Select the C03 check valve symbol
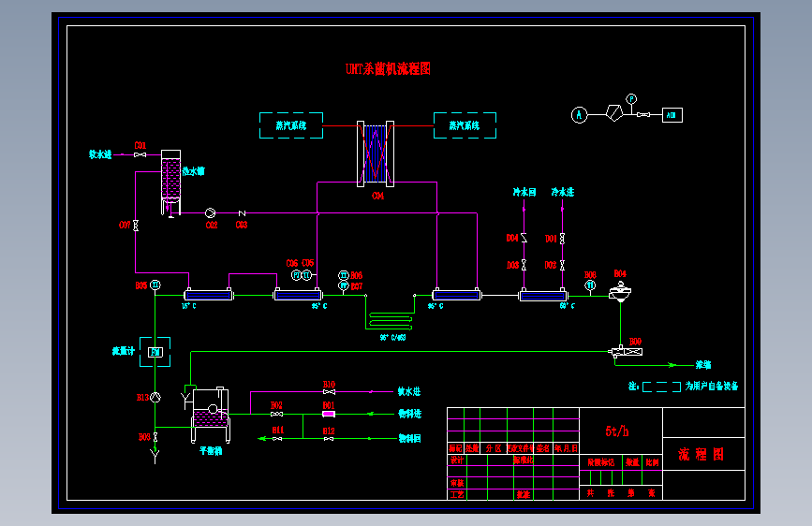 pos(242,213)
